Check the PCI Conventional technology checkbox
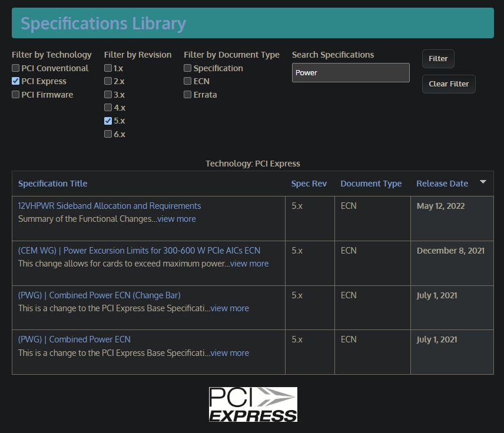 click(x=15, y=68)
